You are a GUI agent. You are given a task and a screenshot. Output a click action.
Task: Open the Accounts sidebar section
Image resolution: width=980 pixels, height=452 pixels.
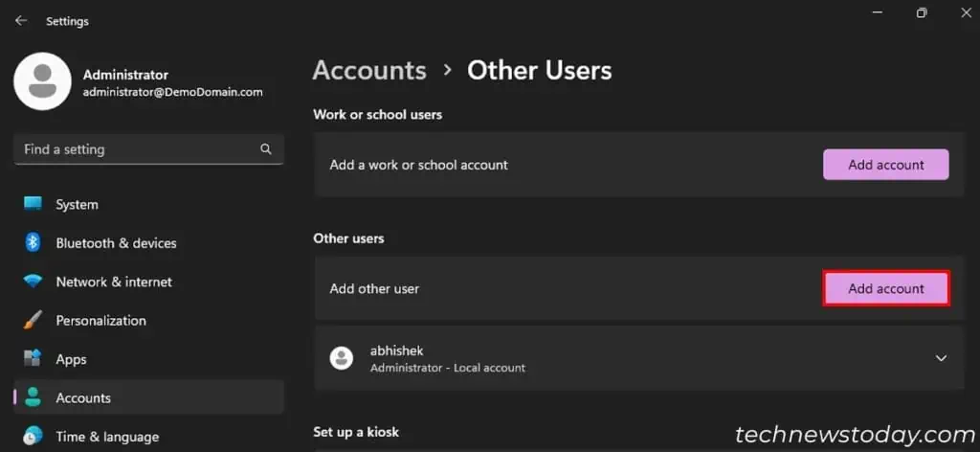pos(83,397)
